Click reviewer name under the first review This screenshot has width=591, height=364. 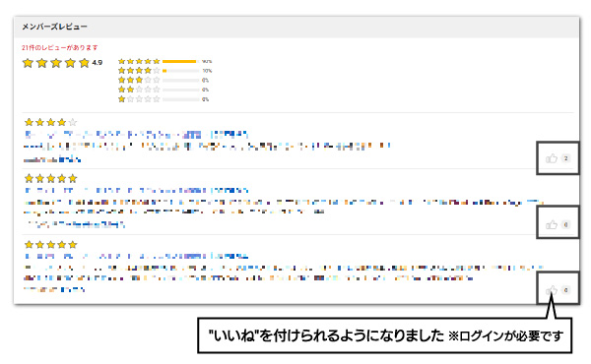point(52,160)
